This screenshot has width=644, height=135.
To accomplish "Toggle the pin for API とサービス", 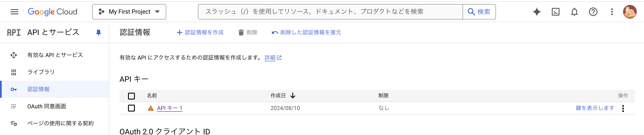I will tap(99, 32).
